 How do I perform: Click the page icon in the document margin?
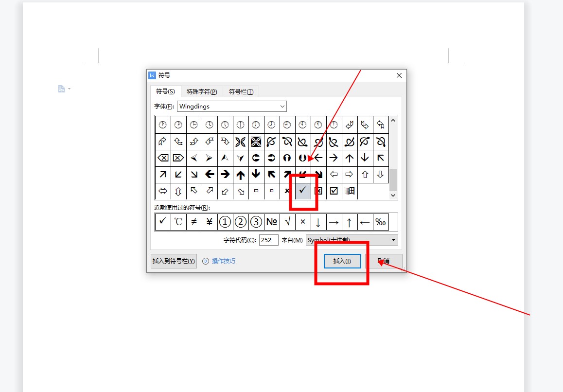(61, 89)
